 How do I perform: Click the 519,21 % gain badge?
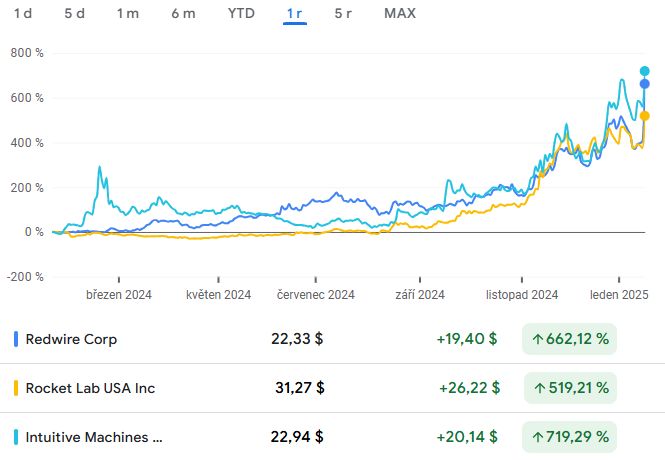pos(570,388)
